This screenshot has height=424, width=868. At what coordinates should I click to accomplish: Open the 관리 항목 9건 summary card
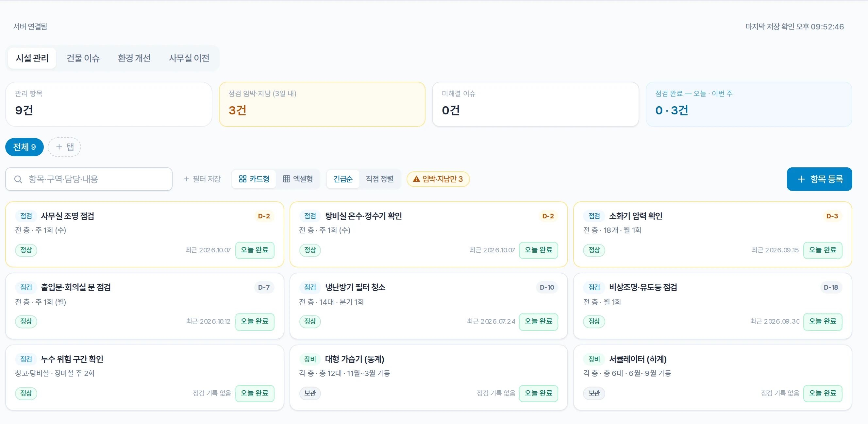[x=109, y=104]
